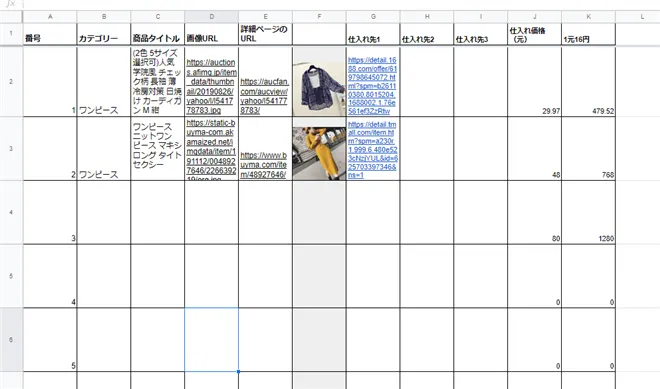Select column H header
The image size is (660, 389).
[x=427, y=17]
